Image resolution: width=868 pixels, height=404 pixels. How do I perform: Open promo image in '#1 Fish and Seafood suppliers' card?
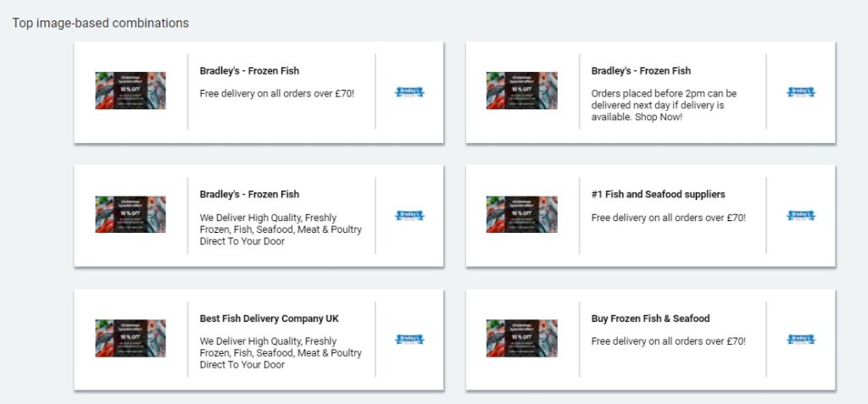tap(522, 214)
